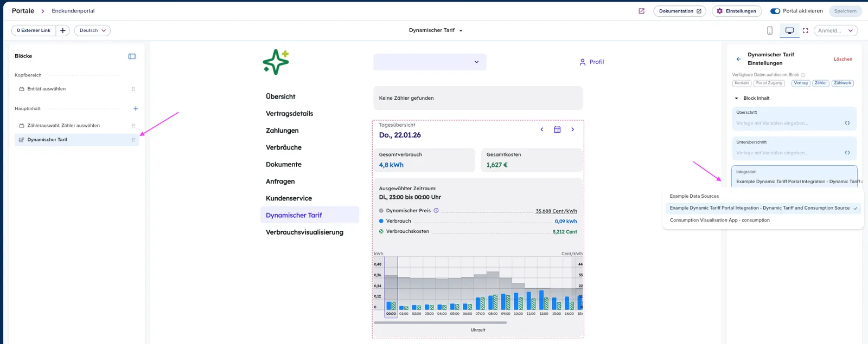Open the portal in a new tab via the external link icon
Image resolution: width=868 pixels, height=344 pixels.
641,11
